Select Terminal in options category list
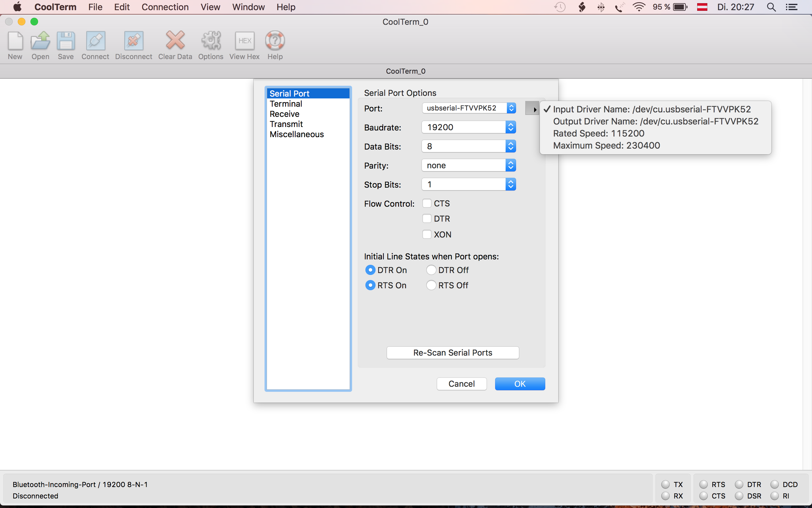 pos(308,104)
